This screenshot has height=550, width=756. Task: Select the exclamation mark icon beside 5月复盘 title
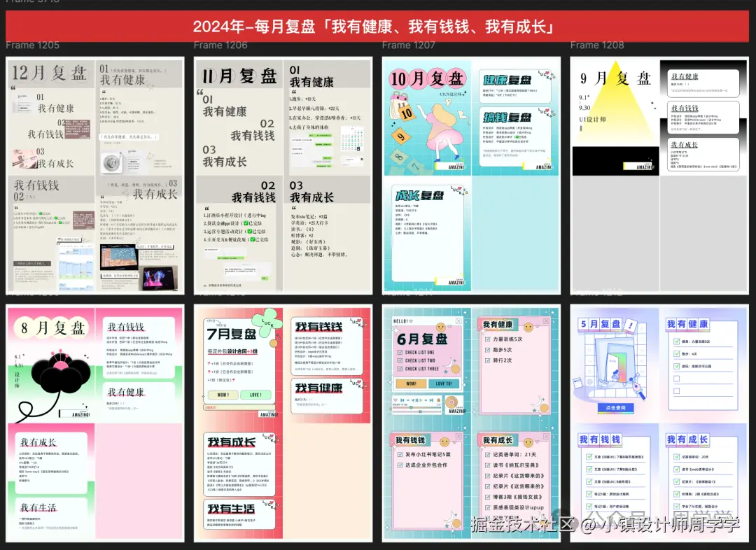click(x=631, y=325)
